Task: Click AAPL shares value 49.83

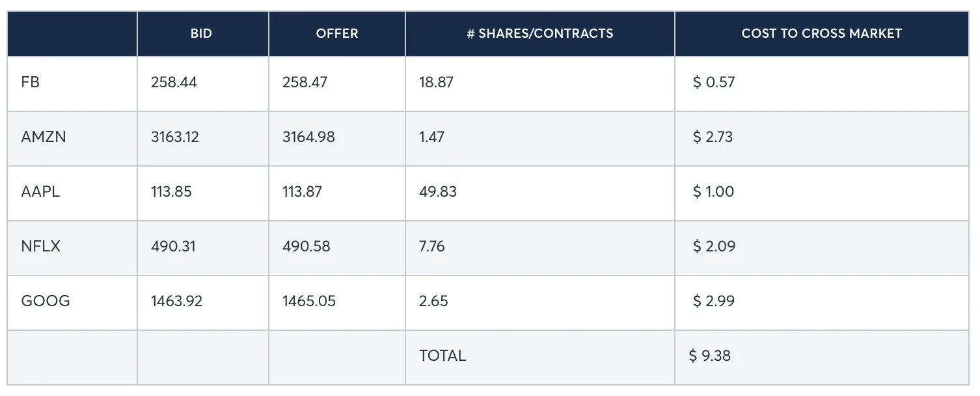Action: point(438,191)
